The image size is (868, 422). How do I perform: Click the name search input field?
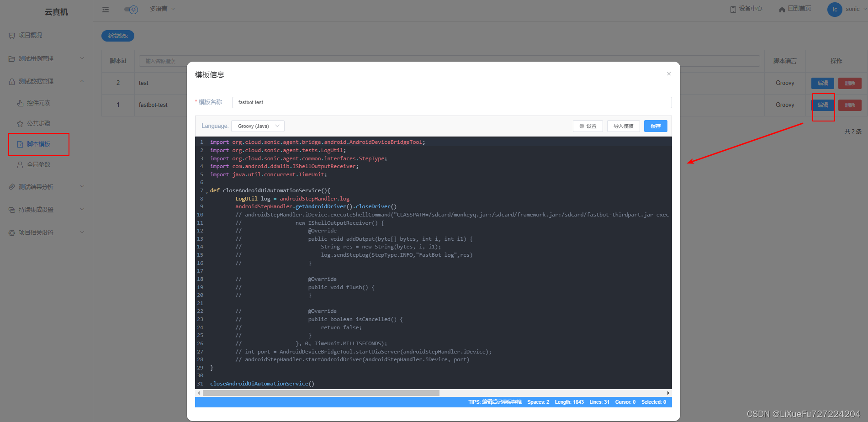click(x=449, y=61)
